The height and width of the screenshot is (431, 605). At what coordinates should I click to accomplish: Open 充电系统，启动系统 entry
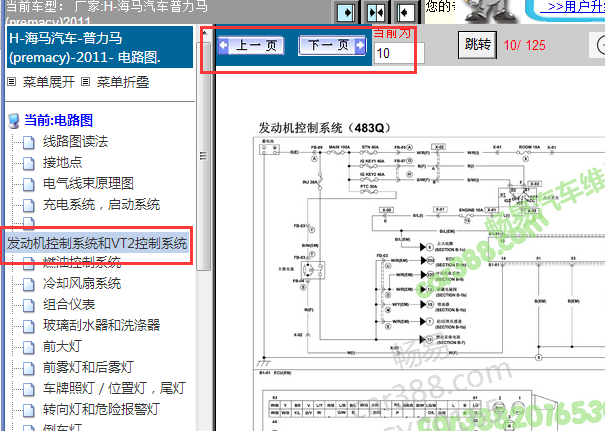(101, 204)
